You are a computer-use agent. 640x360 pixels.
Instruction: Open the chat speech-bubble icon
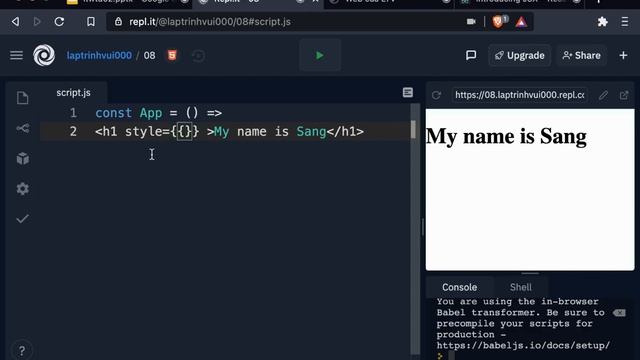tap(471, 55)
